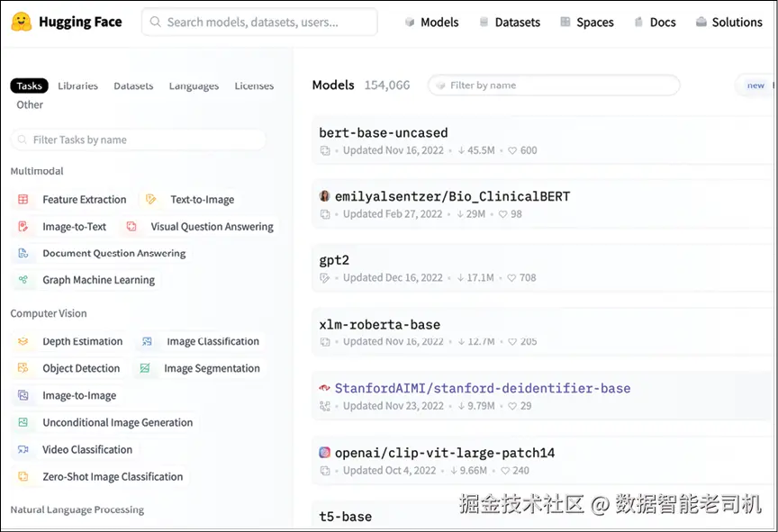This screenshot has height=532, width=778.
Task: Click emilyalsentzer avatar icon
Action: 324,196
